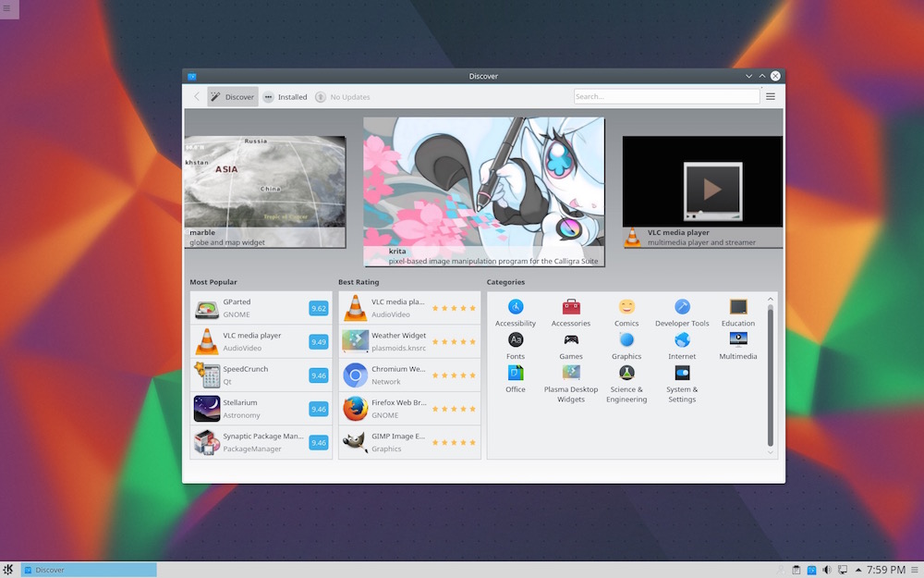Image resolution: width=924 pixels, height=578 pixels.
Task: Click the 7:59 PM clock
Action: click(886, 570)
